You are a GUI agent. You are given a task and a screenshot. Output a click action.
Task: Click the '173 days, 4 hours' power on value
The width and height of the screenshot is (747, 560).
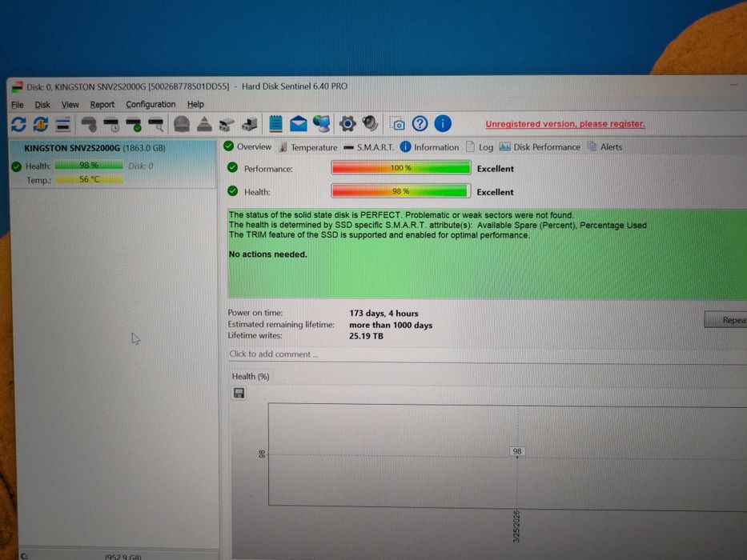coord(384,314)
